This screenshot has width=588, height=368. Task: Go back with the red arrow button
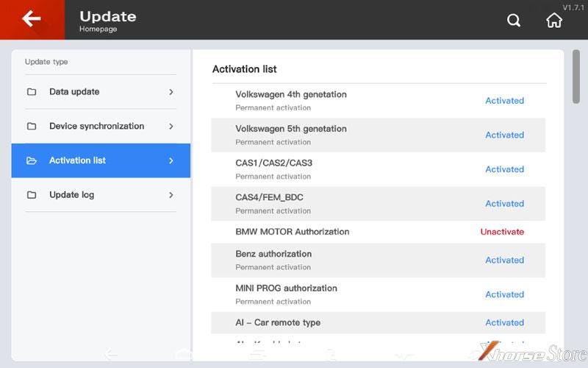click(32, 19)
